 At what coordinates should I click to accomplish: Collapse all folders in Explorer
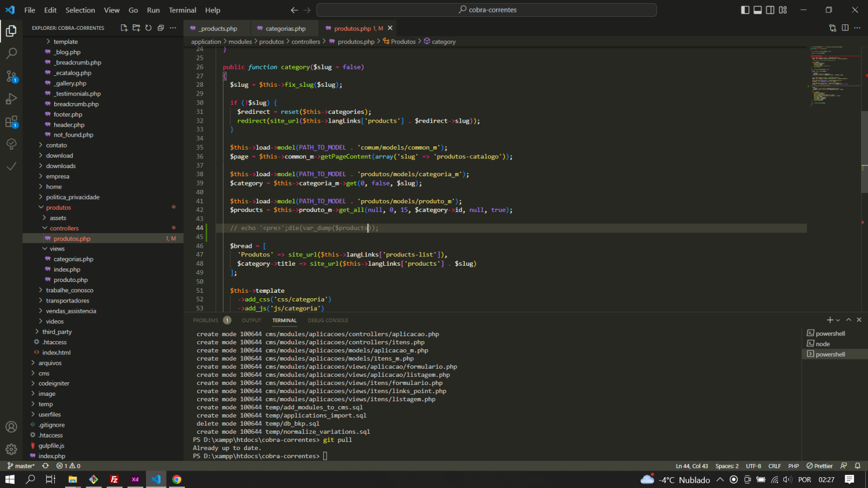point(161,28)
